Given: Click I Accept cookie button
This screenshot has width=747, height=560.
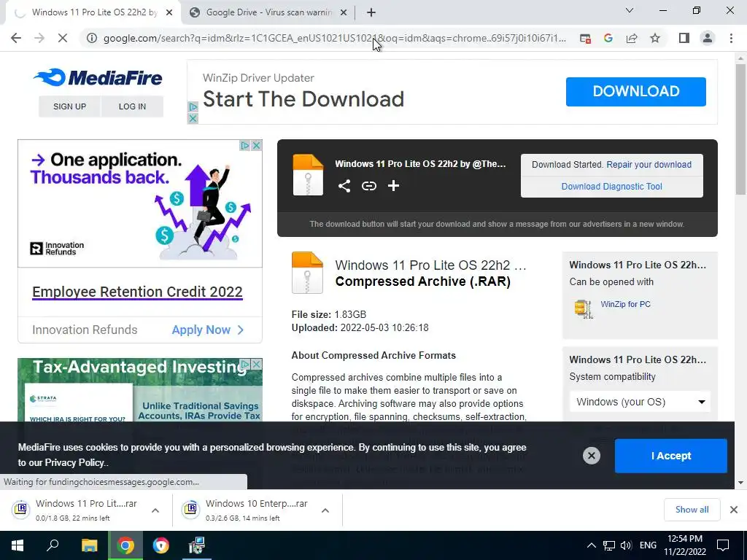Looking at the screenshot, I should click(671, 456).
